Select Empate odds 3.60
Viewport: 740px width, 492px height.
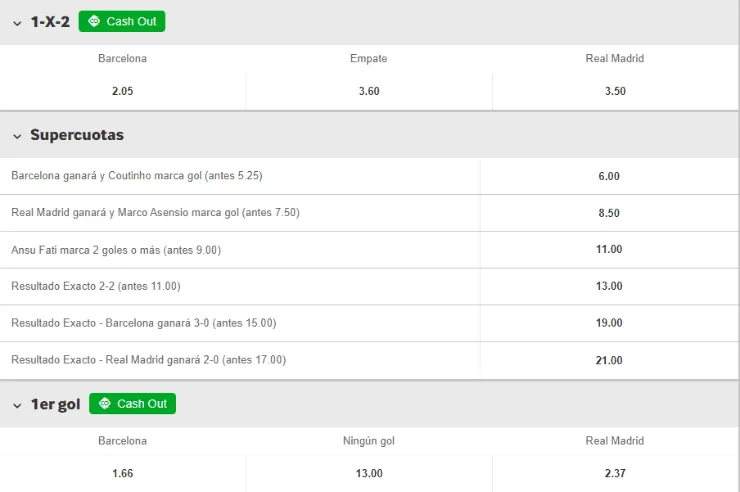[x=368, y=91]
